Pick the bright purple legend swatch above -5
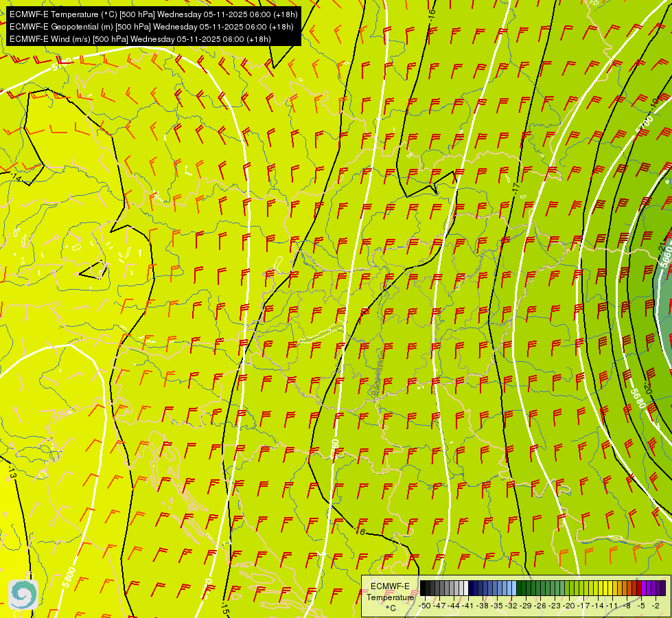Viewport: 672px width, 618px height. pos(644,588)
